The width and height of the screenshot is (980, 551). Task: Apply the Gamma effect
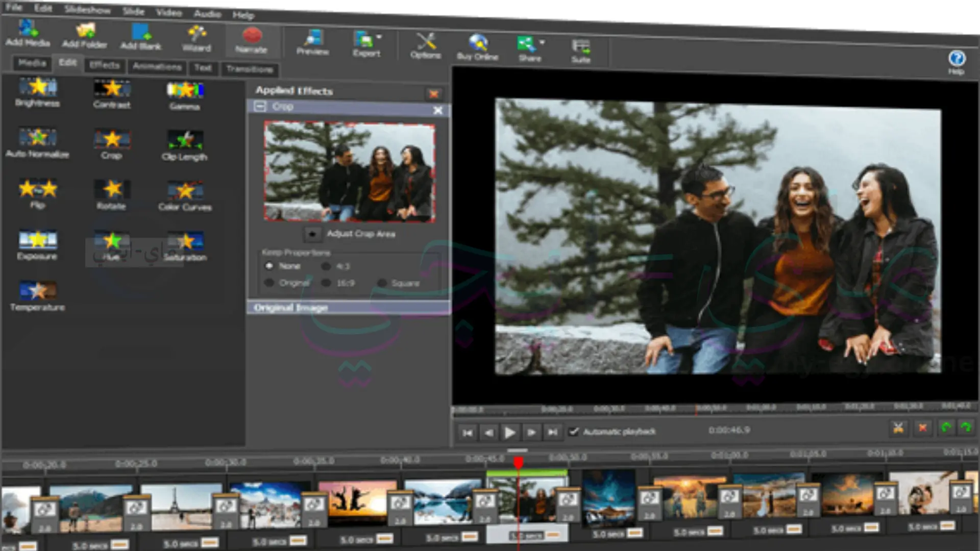click(185, 95)
